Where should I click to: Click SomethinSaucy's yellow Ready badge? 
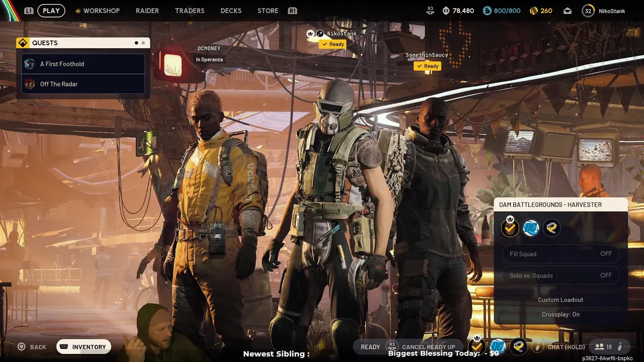pyautogui.click(x=427, y=66)
